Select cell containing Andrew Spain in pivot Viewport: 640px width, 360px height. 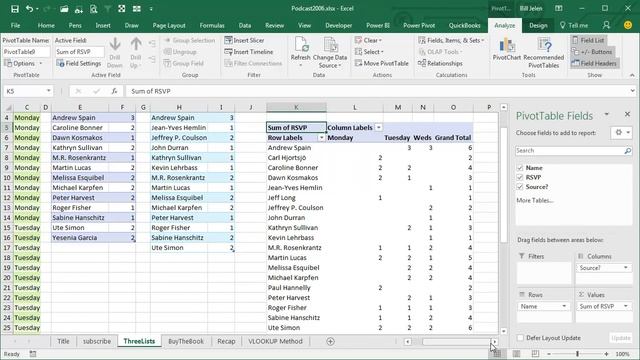coord(296,148)
